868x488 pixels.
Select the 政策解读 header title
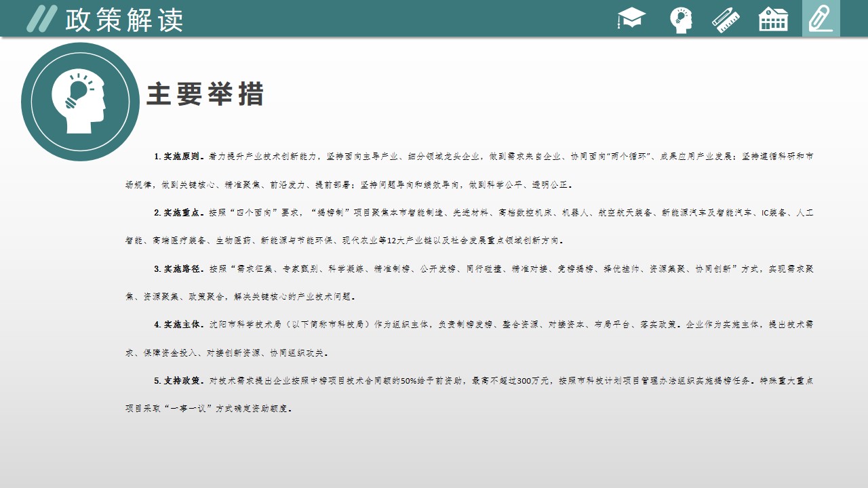pos(124,20)
